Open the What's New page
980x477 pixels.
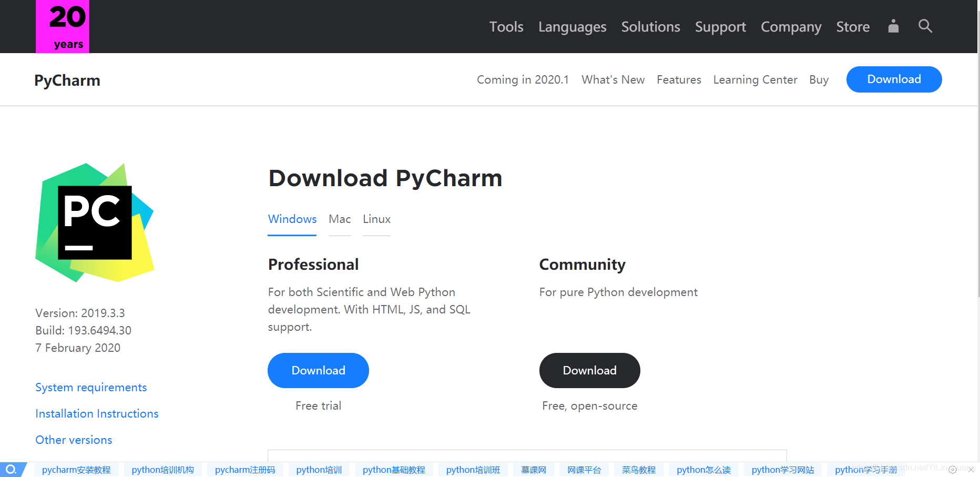pyautogui.click(x=613, y=79)
